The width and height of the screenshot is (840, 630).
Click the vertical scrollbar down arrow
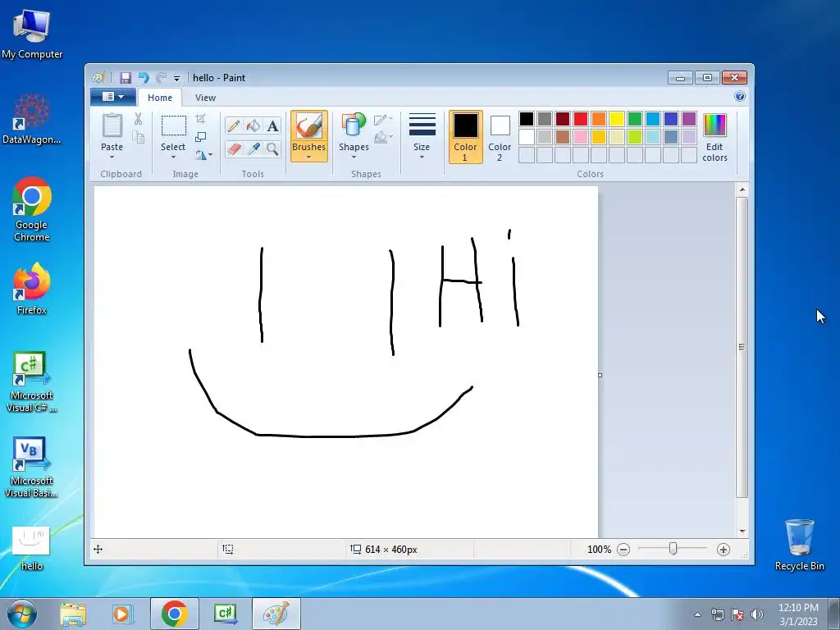742,531
